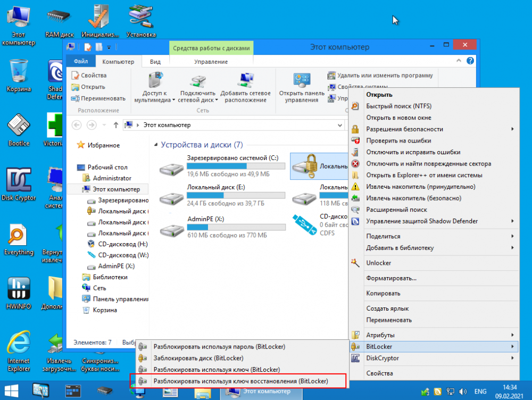Open address bar history dropdown

coord(340,125)
